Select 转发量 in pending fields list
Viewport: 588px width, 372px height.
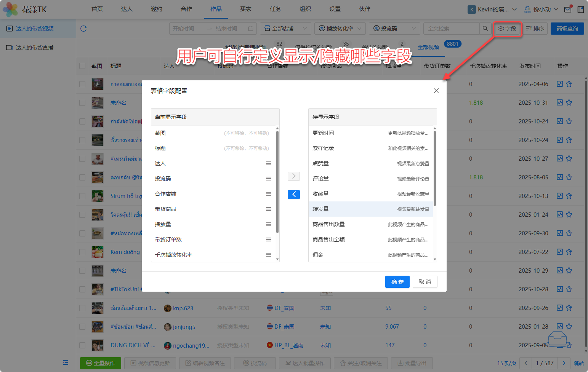tap(370, 209)
